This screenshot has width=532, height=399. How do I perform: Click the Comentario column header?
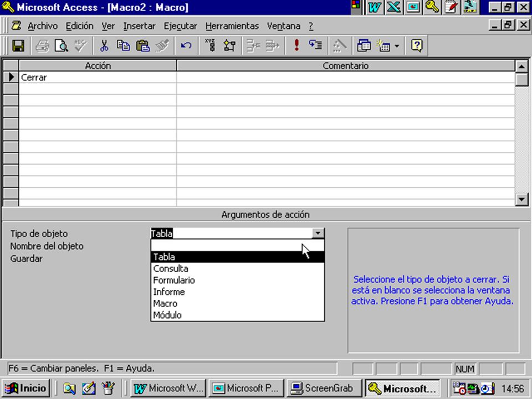point(345,65)
